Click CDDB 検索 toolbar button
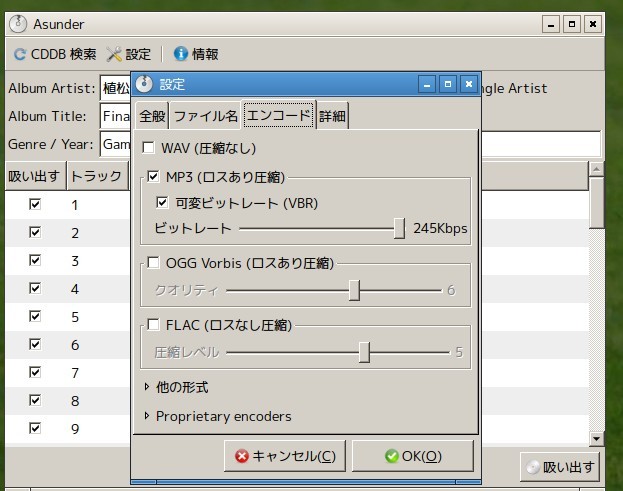The height and width of the screenshot is (491, 623). [x=55, y=54]
